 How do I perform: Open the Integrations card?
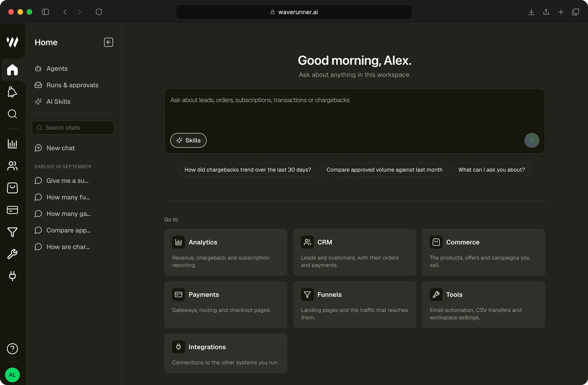[x=226, y=353]
